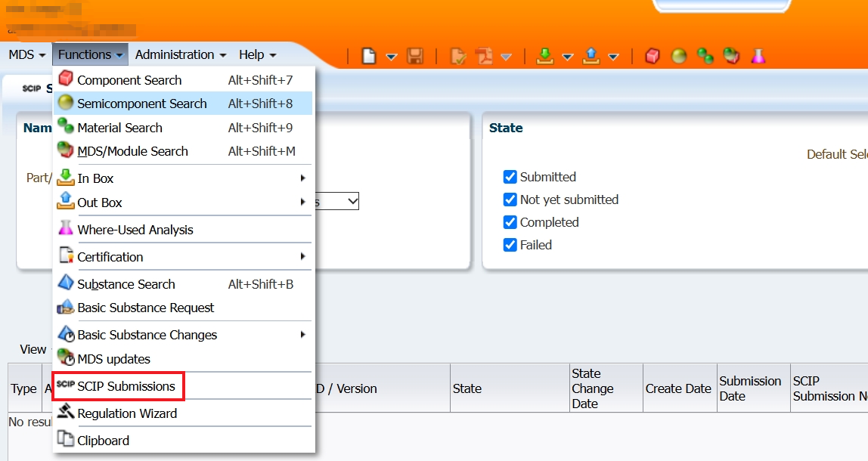
Task: Uncheck the Completed state checkbox
Action: (510, 222)
